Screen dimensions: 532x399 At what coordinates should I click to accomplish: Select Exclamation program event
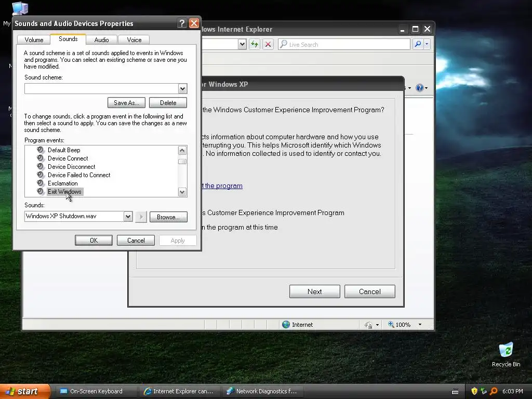pos(62,183)
